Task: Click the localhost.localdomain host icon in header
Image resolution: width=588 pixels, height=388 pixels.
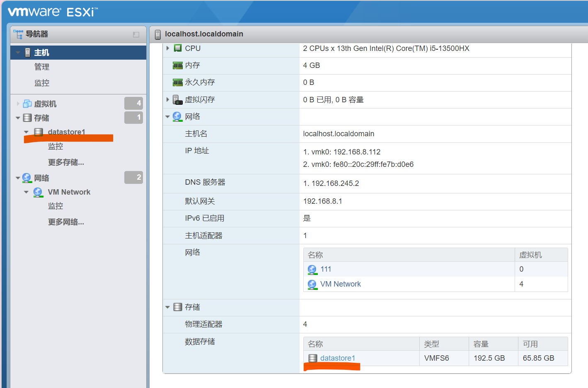Action: (x=157, y=34)
